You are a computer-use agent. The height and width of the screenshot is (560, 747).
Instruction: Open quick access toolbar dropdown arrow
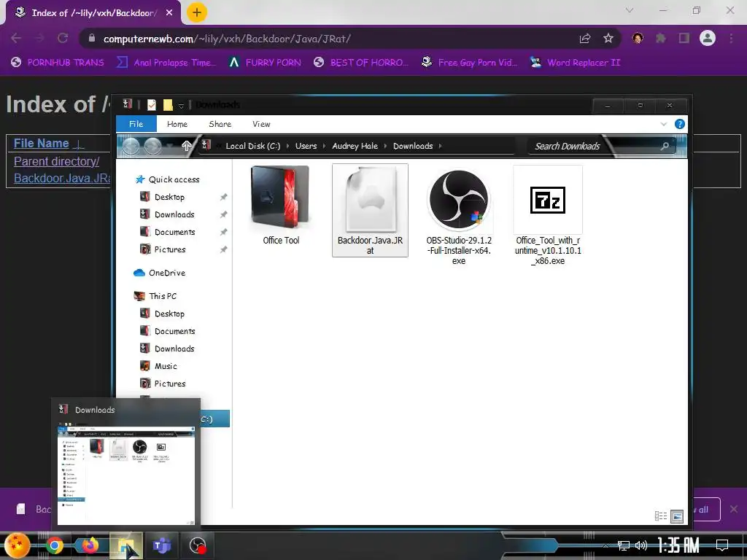(181, 106)
